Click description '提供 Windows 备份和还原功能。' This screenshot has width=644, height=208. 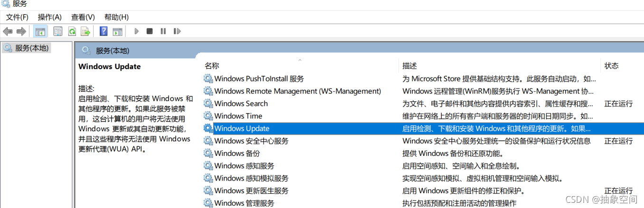tap(453, 153)
